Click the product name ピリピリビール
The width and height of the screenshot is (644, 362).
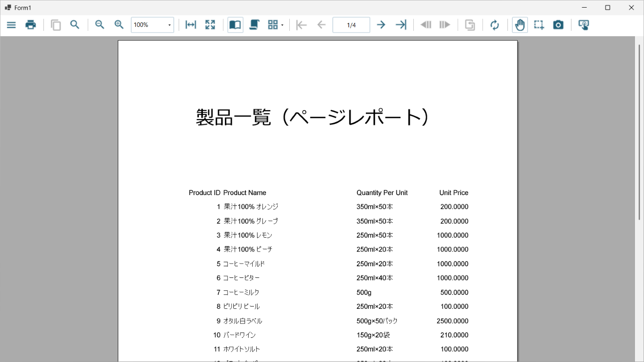(x=241, y=307)
